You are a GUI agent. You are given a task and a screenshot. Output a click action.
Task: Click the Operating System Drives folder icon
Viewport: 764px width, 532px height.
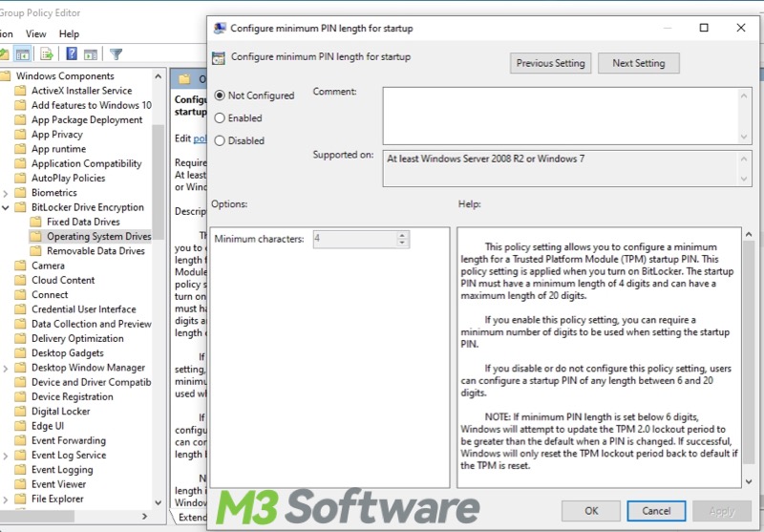pos(35,237)
